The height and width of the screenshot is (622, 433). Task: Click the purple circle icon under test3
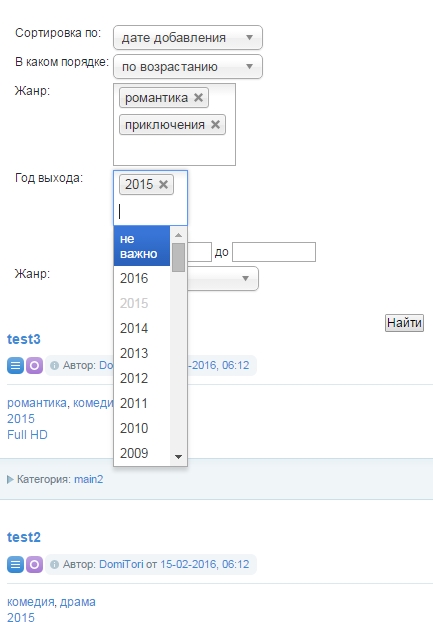[x=34, y=365]
